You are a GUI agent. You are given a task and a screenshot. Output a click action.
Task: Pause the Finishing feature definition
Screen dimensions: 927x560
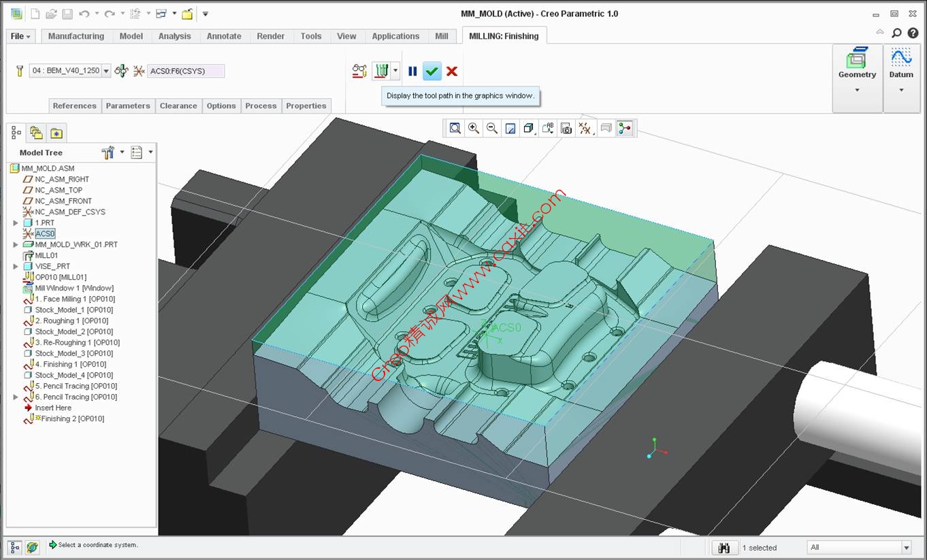tap(412, 71)
